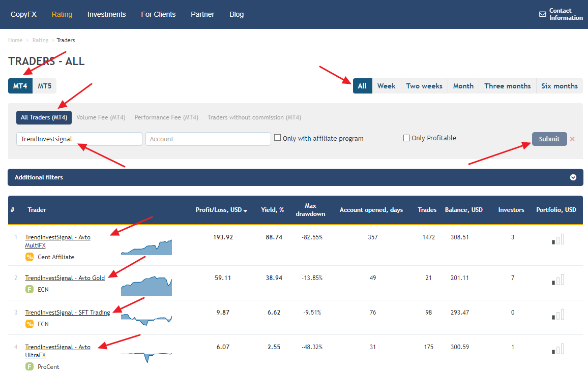Click trades count 1472
The image size is (588, 372).
point(429,237)
